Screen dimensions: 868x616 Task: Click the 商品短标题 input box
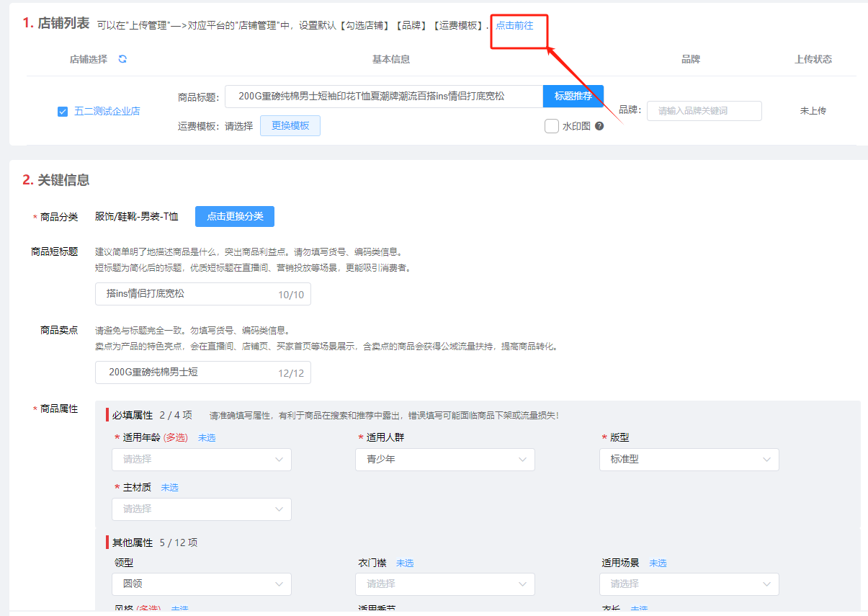tap(203, 294)
